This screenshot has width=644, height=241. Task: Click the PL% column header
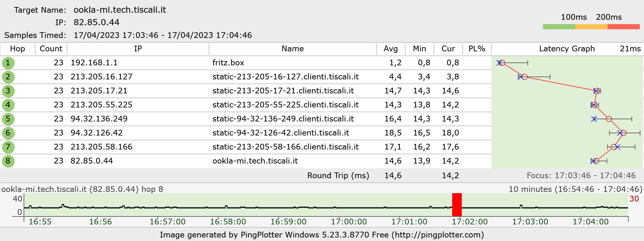click(477, 49)
